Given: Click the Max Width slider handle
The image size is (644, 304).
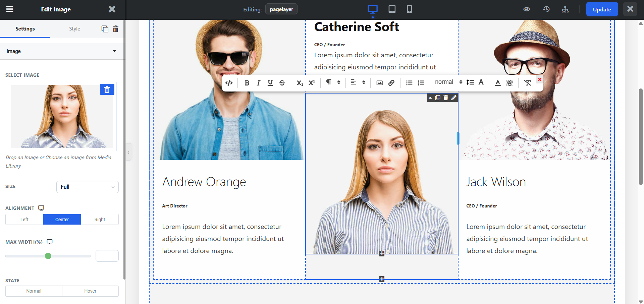Looking at the screenshot, I should [48, 256].
